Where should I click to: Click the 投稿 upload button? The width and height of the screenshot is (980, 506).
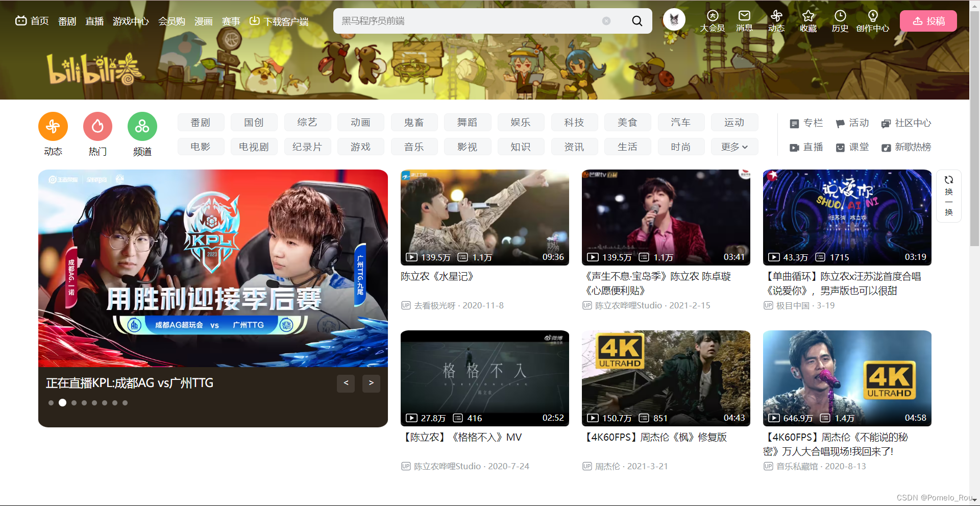click(928, 21)
